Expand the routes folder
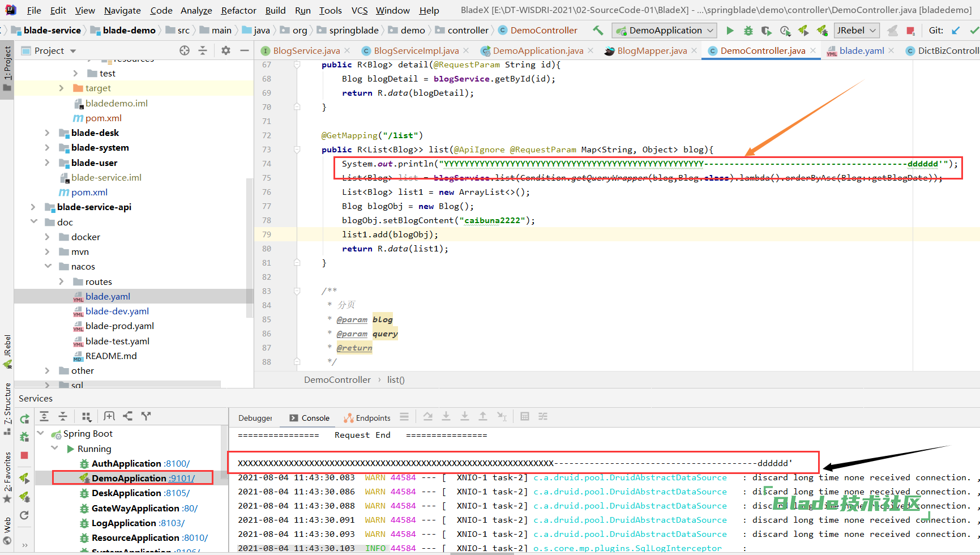Viewport: 980px width, 555px height. [62, 281]
